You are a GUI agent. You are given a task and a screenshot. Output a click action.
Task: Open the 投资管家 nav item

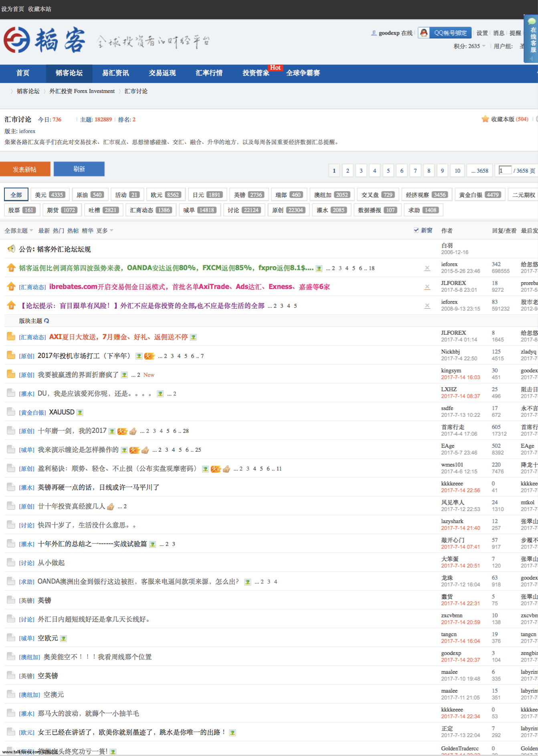point(256,73)
